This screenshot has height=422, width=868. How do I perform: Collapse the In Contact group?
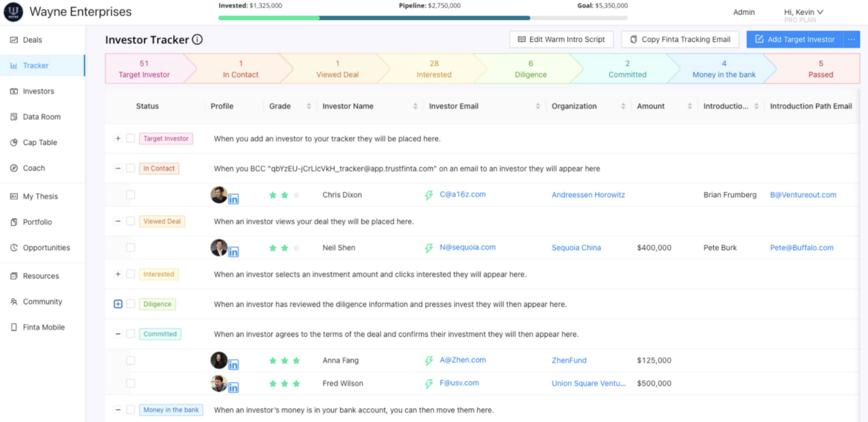click(118, 169)
